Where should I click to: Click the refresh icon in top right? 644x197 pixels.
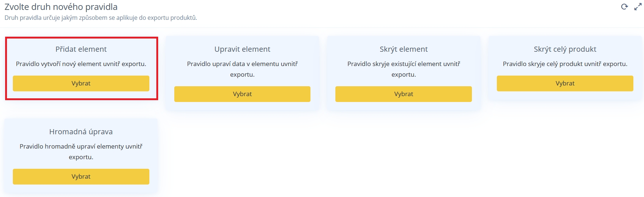click(x=624, y=7)
